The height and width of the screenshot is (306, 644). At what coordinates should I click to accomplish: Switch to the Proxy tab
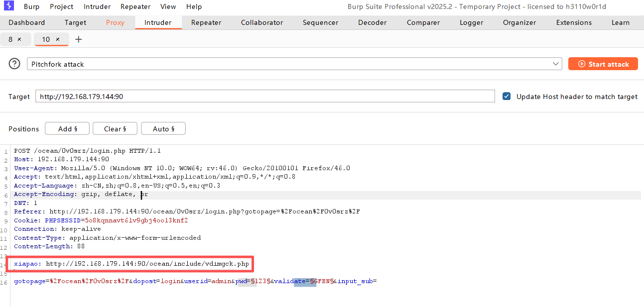115,22
